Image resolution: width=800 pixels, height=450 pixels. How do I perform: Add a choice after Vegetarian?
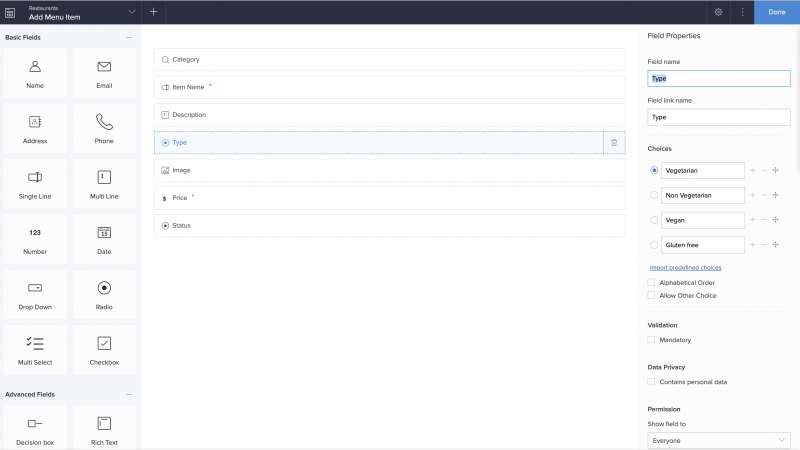coord(753,170)
